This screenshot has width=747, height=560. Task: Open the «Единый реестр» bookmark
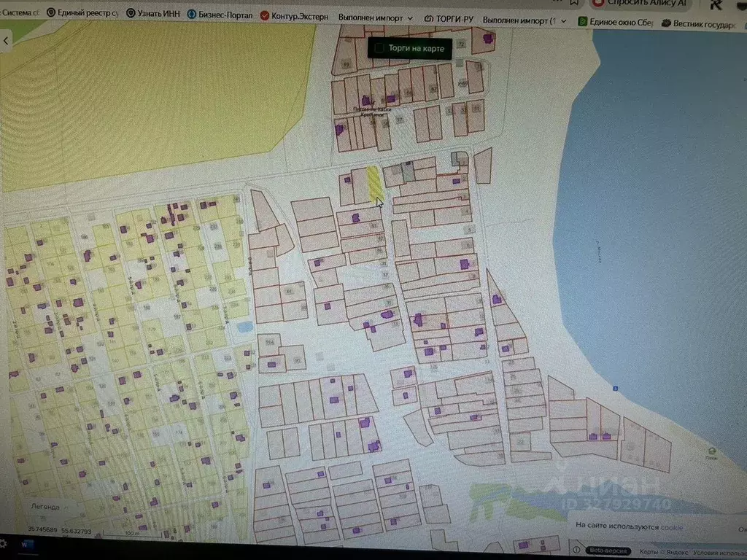tap(82, 14)
